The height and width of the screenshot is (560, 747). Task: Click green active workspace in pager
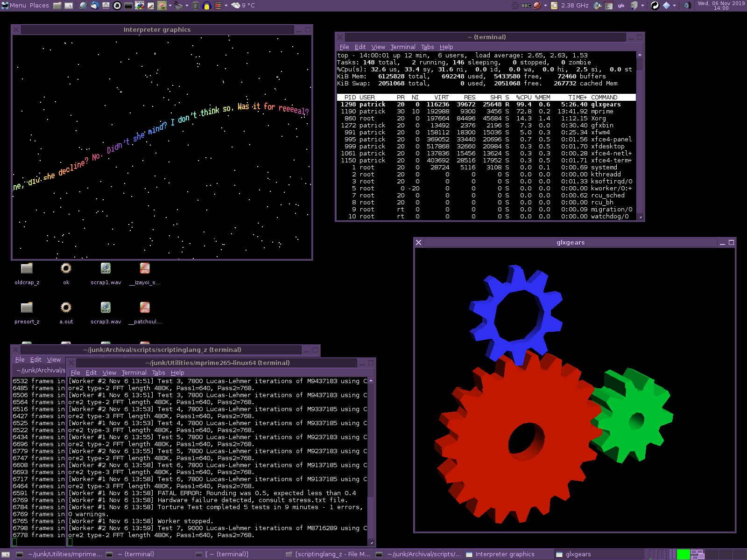click(683, 554)
